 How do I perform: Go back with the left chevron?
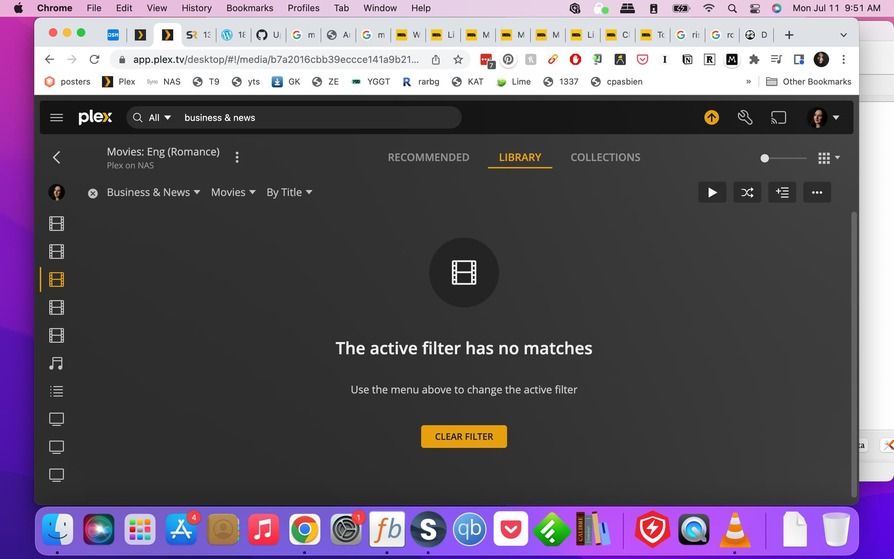[x=56, y=157]
